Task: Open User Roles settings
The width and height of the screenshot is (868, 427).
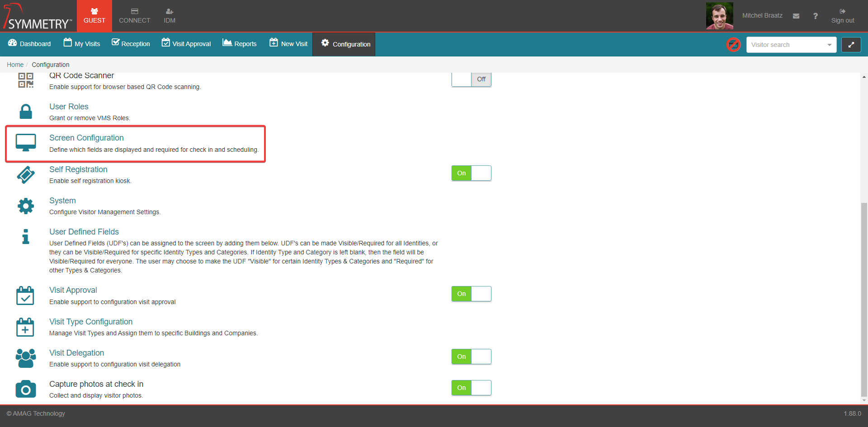Action: tap(69, 107)
